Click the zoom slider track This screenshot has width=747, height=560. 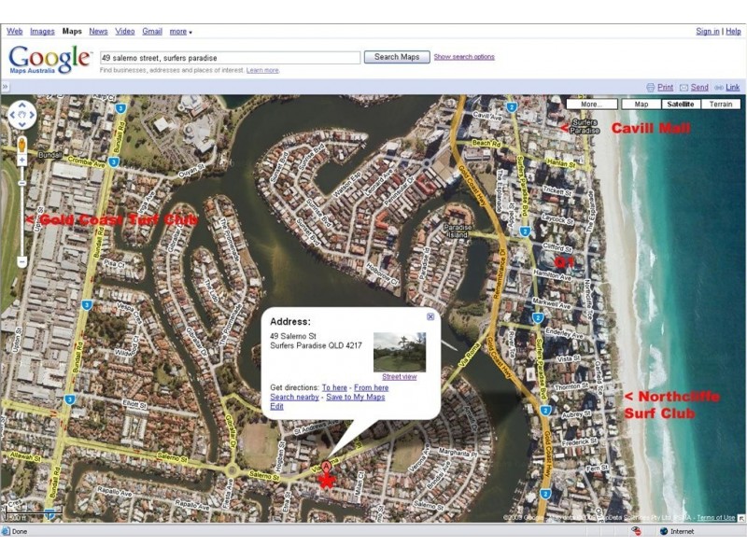(x=21, y=211)
